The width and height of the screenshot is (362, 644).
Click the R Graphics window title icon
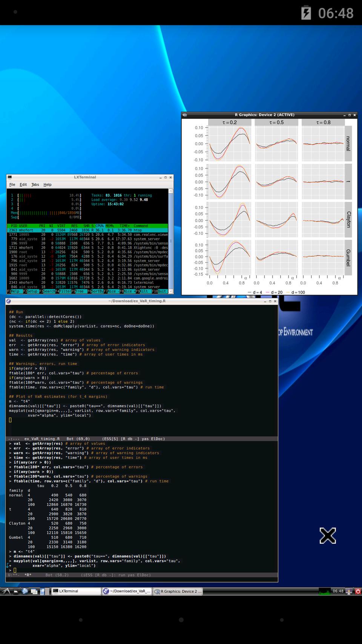tap(185, 115)
